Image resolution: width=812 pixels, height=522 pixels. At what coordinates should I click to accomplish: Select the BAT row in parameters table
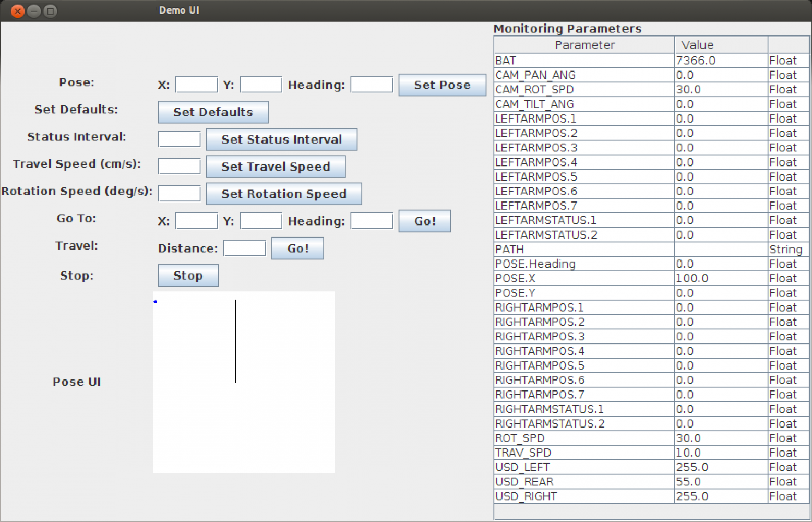pos(583,61)
